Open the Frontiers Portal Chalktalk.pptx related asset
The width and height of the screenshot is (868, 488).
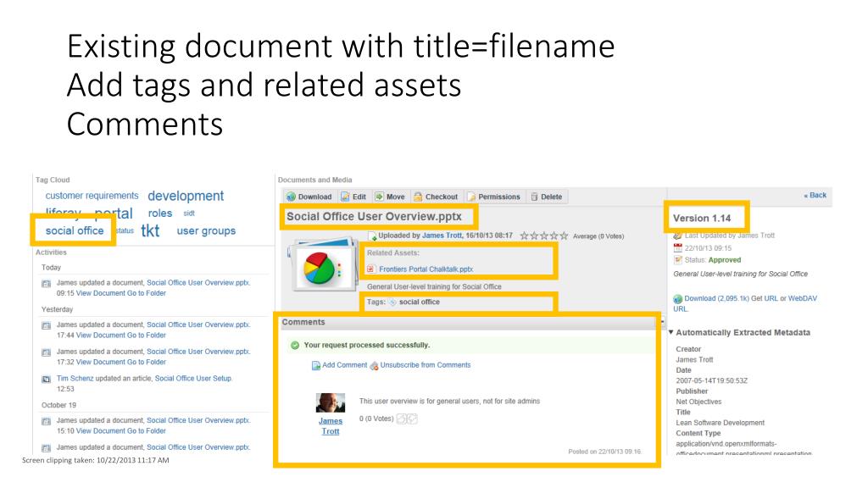pos(426,269)
